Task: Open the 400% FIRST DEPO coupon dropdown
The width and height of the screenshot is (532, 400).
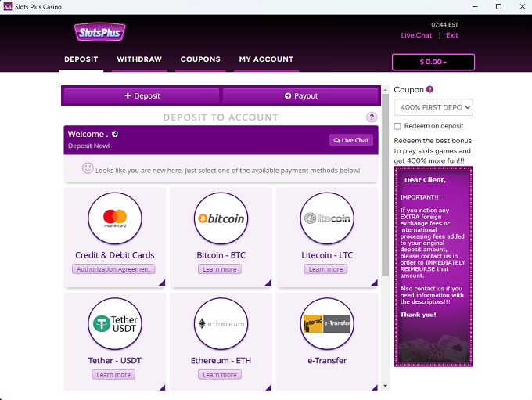Action: [433, 107]
